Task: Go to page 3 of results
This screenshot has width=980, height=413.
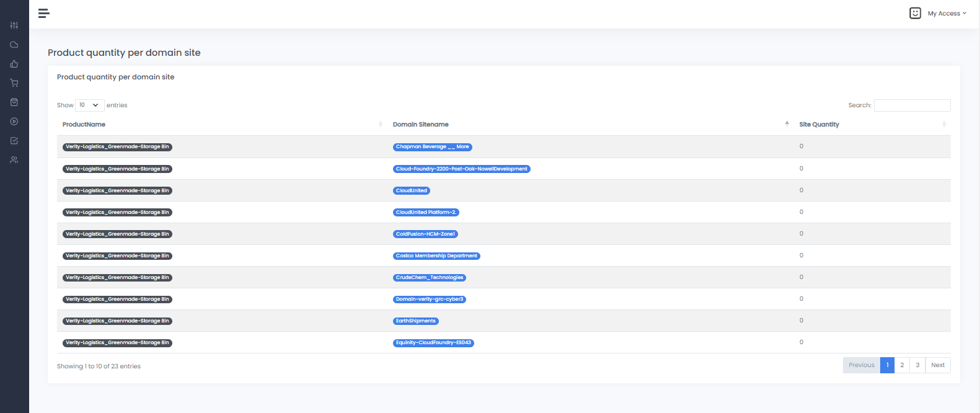Action: pyautogui.click(x=917, y=365)
